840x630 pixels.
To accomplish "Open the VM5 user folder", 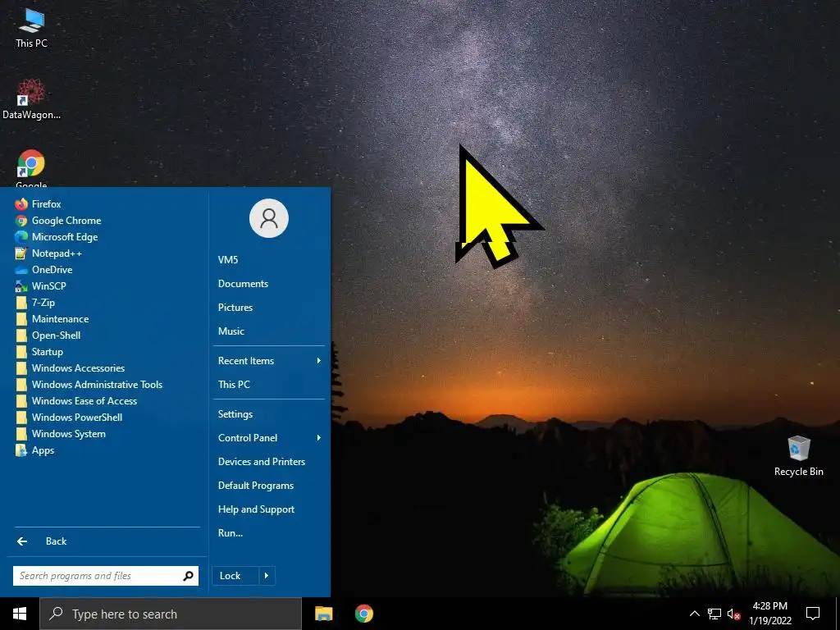I will click(228, 260).
